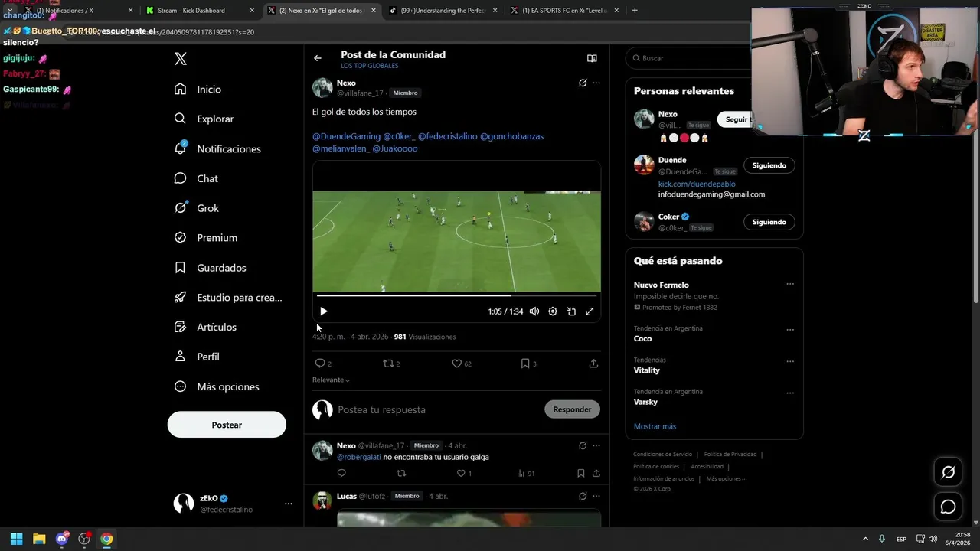Open @DuendeGaming mention link
Image resolution: width=980 pixels, height=551 pixels.
tap(346, 136)
